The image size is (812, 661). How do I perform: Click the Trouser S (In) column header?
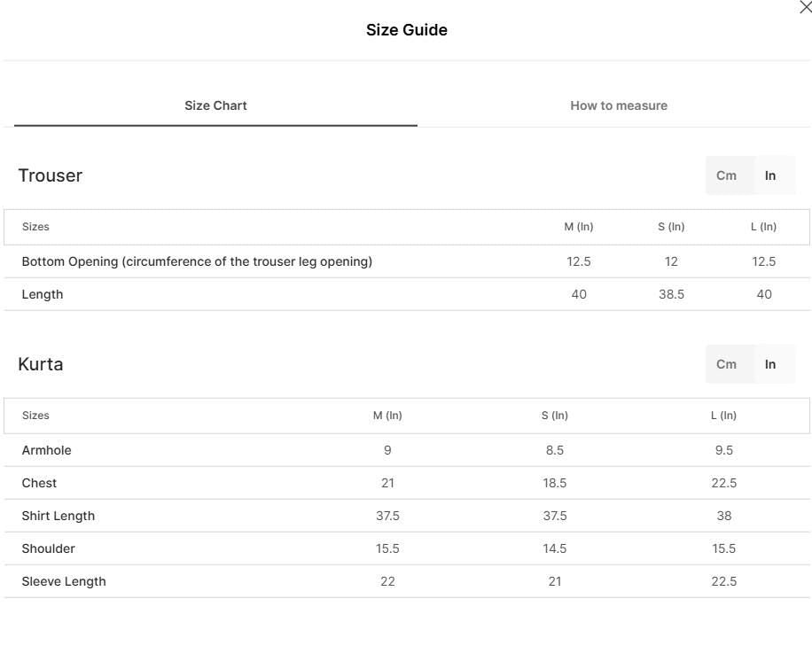pyautogui.click(x=671, y=227)
